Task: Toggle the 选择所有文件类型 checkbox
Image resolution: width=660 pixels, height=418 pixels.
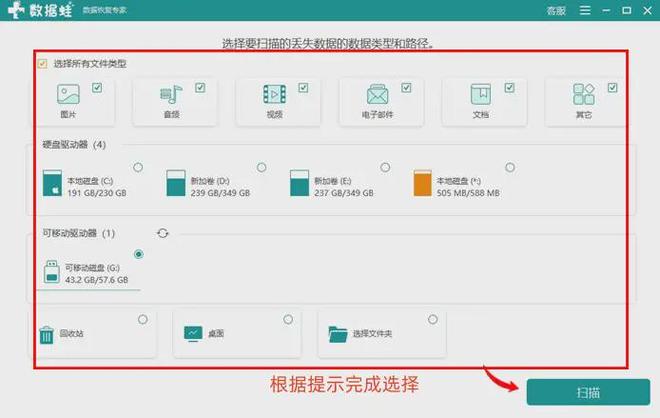Action: pos(42,63)
